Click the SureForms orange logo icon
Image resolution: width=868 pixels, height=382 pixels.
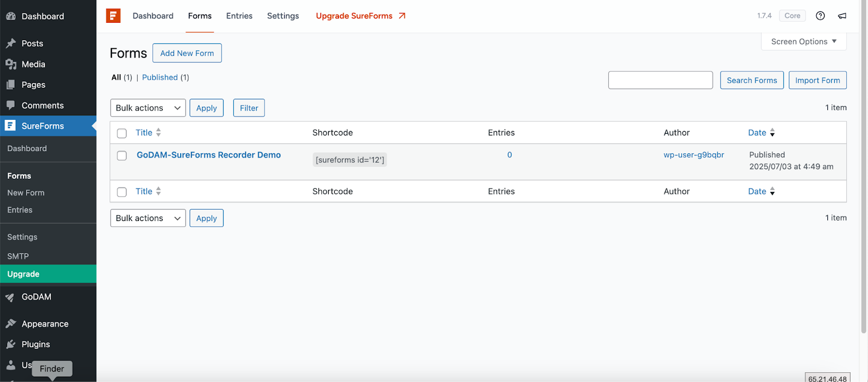click(x=113, y=16)
